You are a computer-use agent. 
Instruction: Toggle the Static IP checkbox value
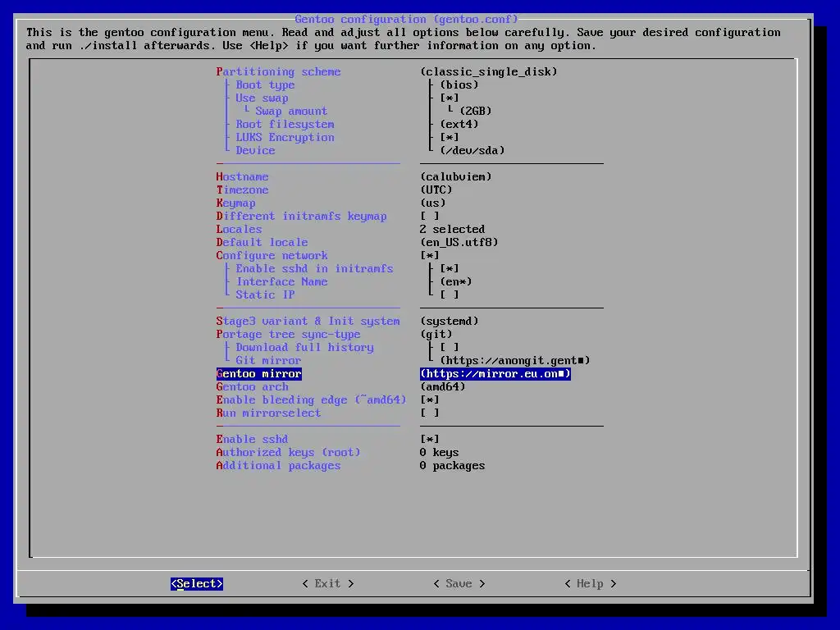tap(450, 294)
